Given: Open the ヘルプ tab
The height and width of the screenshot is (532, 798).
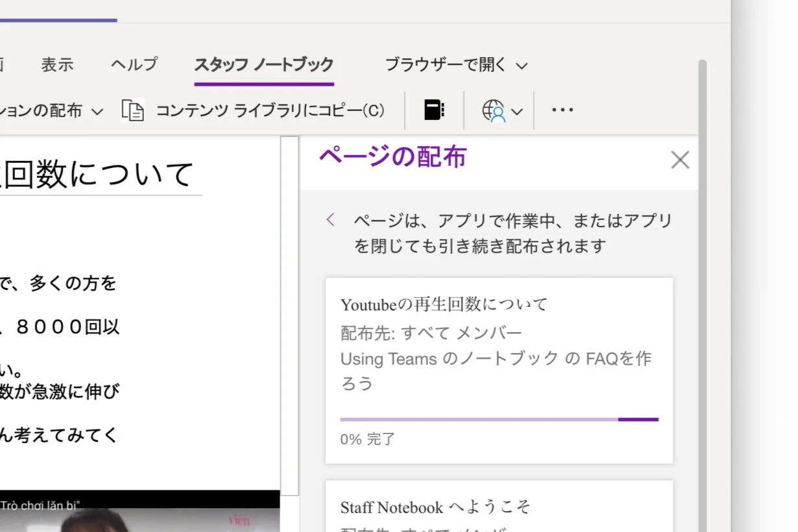Looking at the screenshot, I should click(x=134, y=64).
